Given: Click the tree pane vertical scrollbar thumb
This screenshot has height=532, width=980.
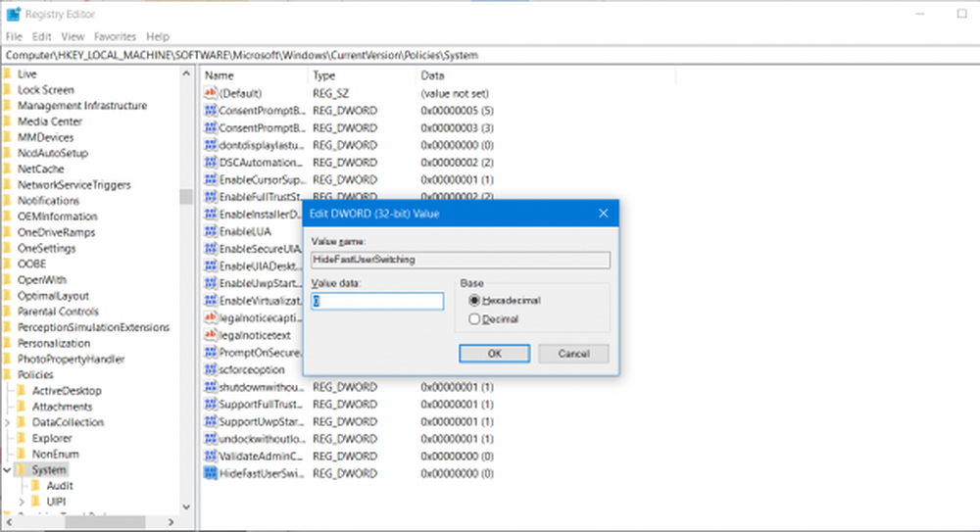Looking at the screenshot, I should pos(185,195).
